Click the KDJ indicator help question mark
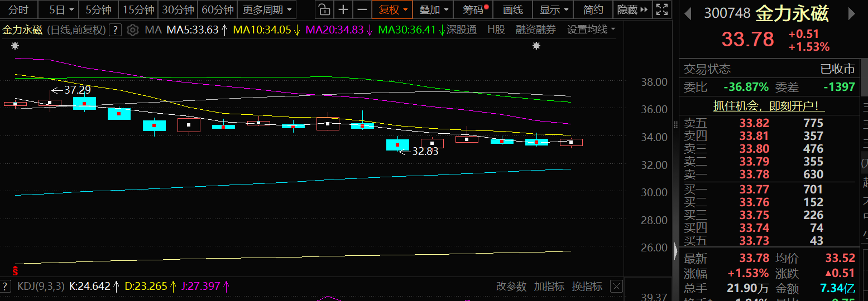Image resolution: width=868 pixels, height=301 pixels. (x=7, y=287)
